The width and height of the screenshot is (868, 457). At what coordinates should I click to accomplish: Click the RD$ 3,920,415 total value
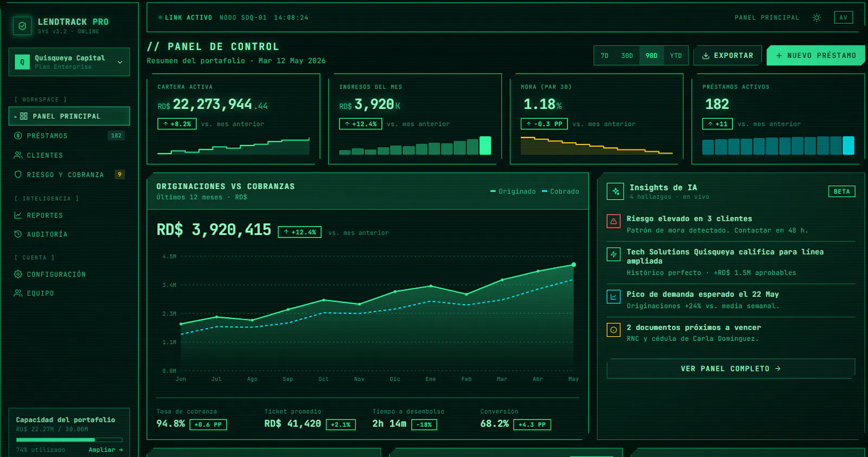pos(214,230)
